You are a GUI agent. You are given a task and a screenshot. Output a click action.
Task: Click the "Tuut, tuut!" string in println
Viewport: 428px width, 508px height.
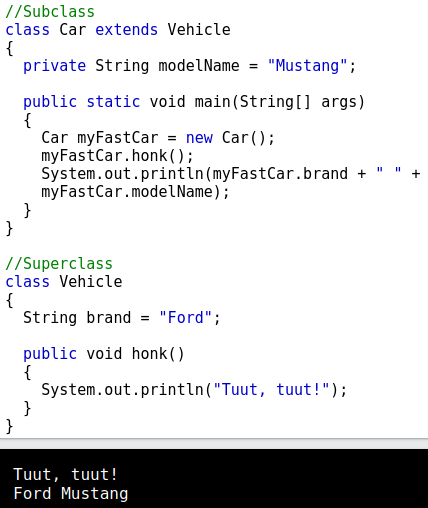pyautogui.click(x=271, y=390)
